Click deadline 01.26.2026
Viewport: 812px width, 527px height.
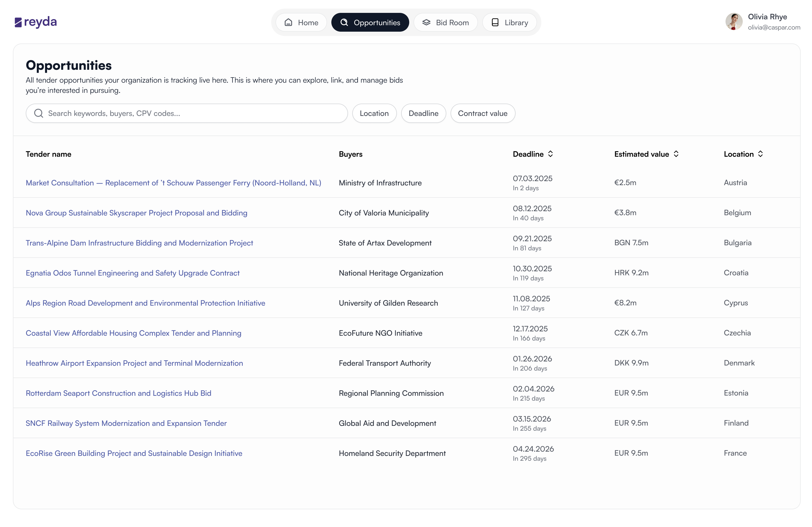point(532,358)
